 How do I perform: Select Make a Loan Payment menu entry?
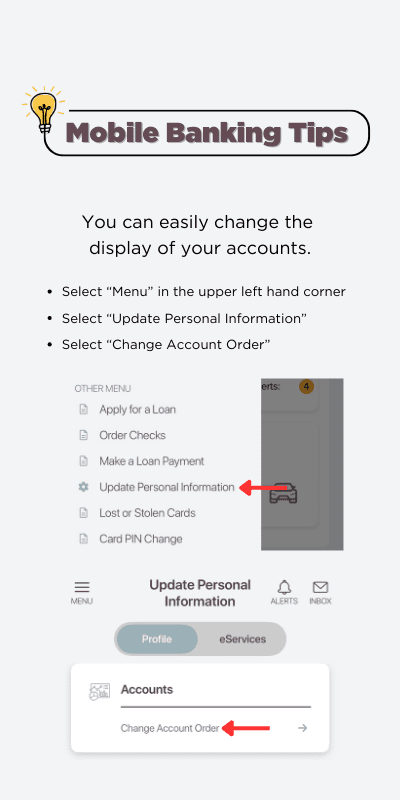point(152,461)
